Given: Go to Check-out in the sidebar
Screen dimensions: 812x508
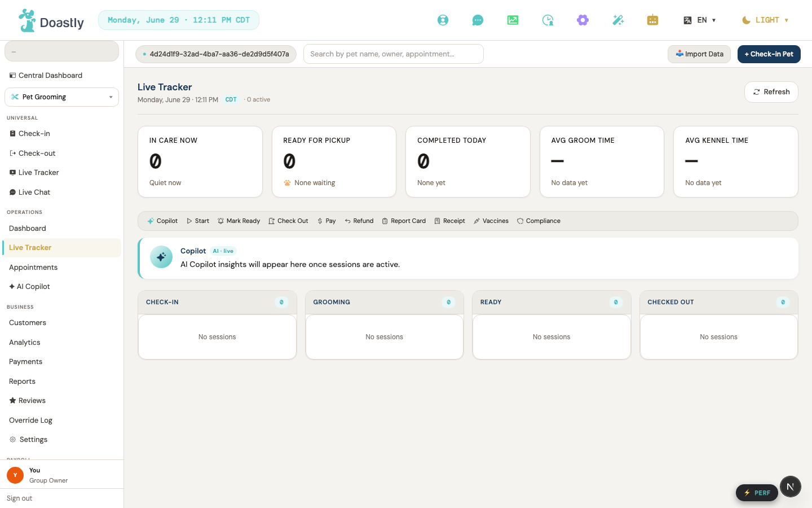Looking at the screenshot, I should tap(62, 154).
